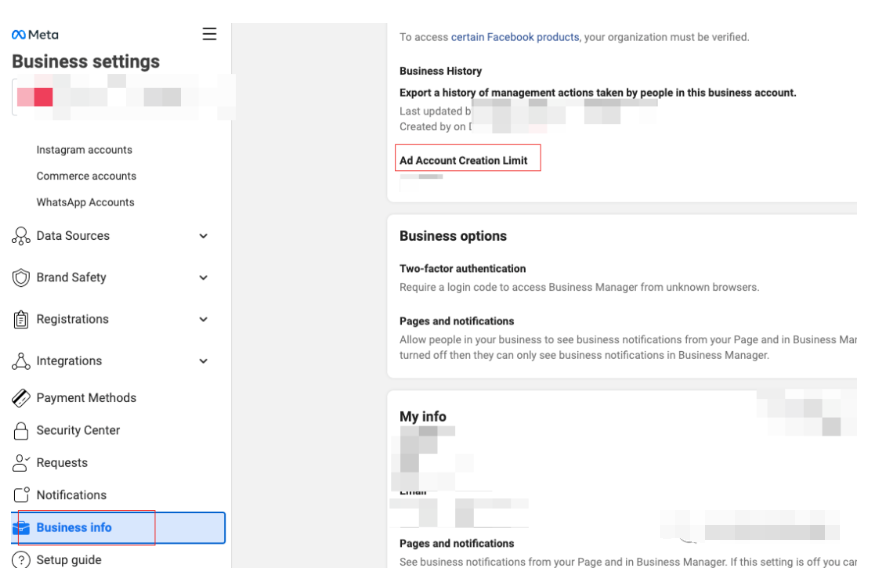Expand the Integrations section chevron

[x=203, y=361]
